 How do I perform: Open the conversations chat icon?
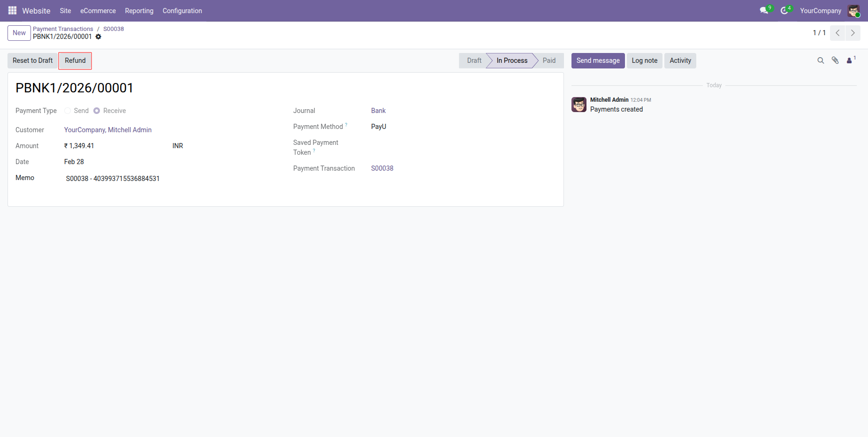click(x=764, y=10)
